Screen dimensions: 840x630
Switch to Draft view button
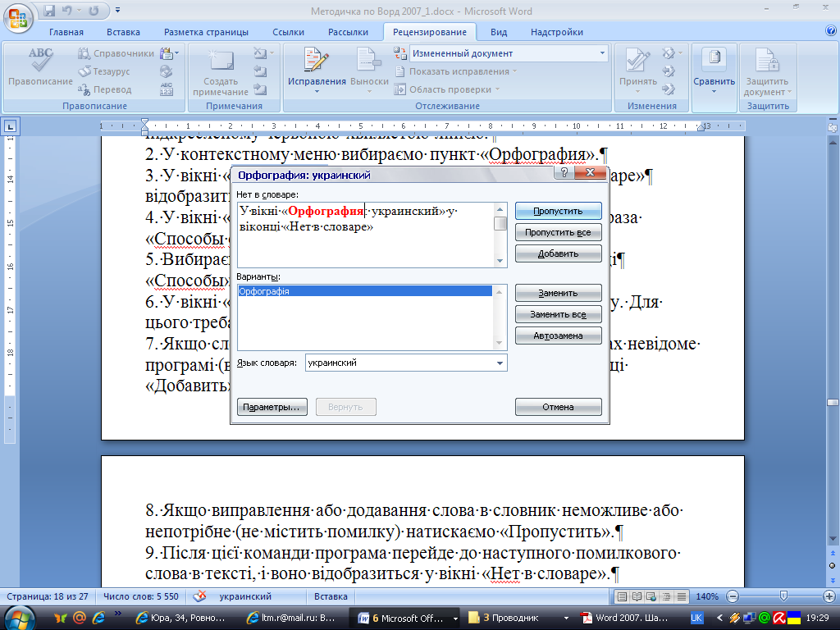[x=682, y=596]
